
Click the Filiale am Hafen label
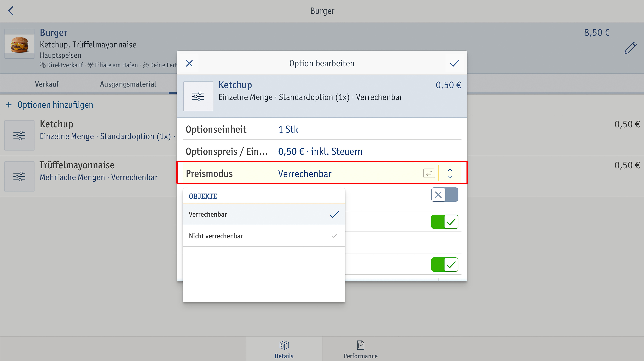click(116, 65)
